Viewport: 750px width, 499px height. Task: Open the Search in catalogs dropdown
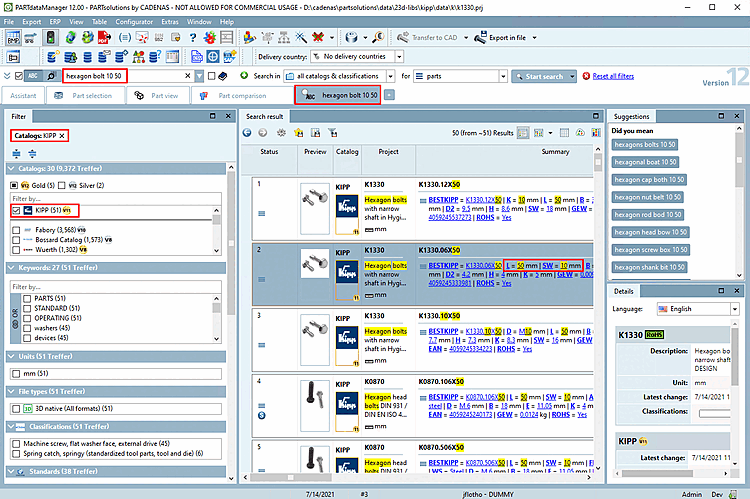point(391,76)
